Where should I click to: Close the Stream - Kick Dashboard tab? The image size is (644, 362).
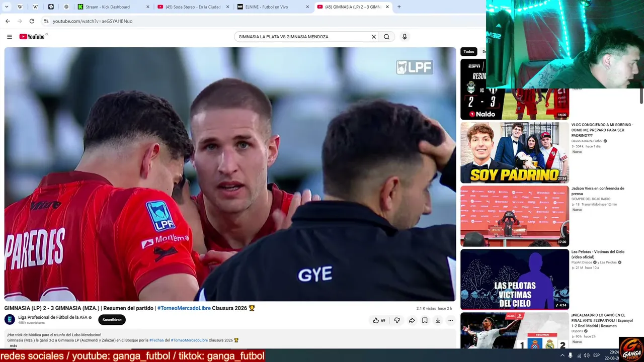(148, 7)
